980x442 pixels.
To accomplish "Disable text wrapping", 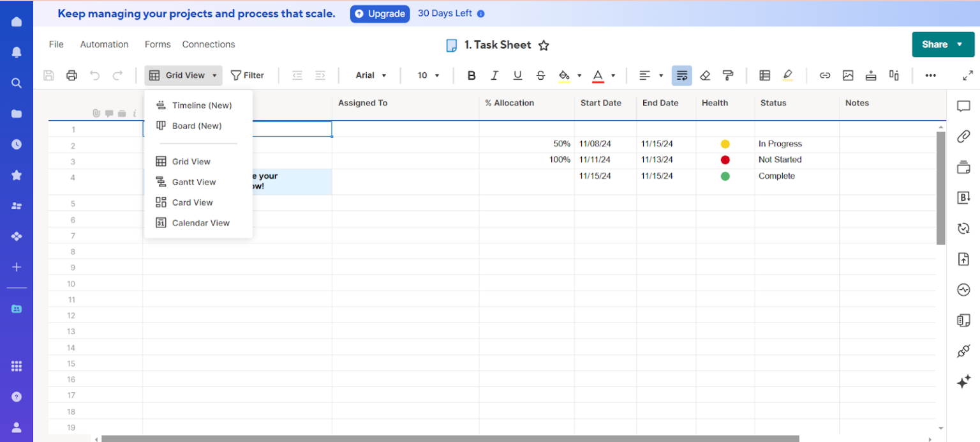I will [682, 75].
